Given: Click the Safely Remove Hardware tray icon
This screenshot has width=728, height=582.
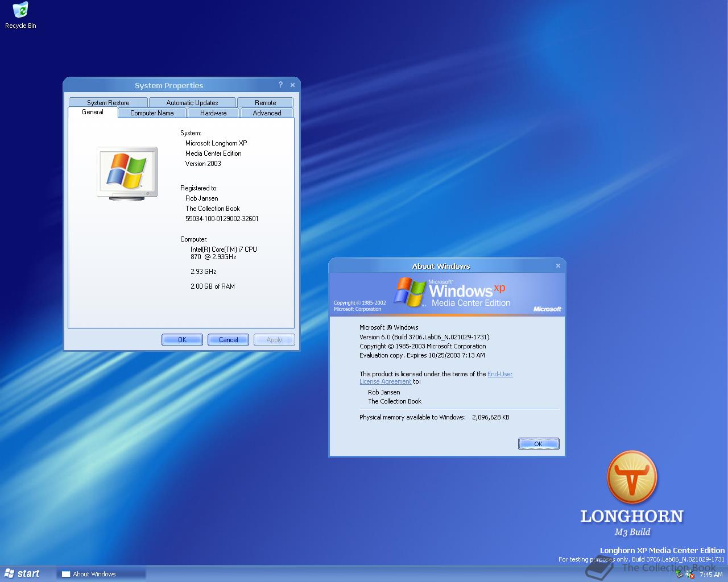Looking at the screenshot, I should 679,574.
